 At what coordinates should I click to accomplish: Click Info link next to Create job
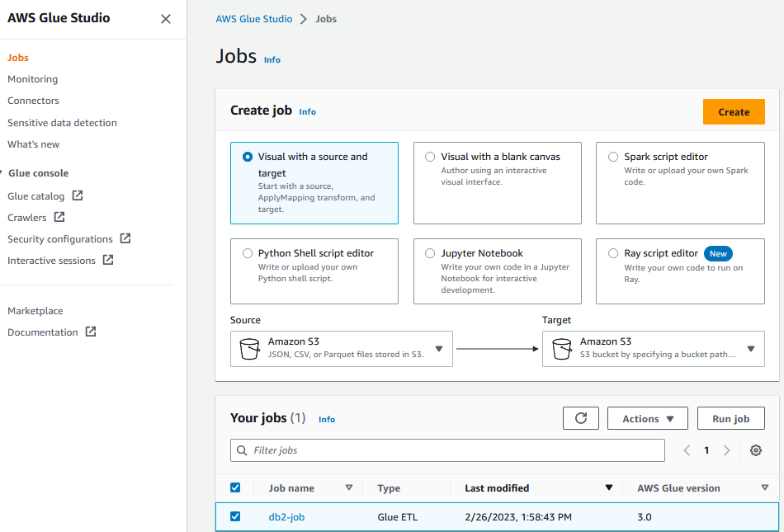click(x=308, y=112)
